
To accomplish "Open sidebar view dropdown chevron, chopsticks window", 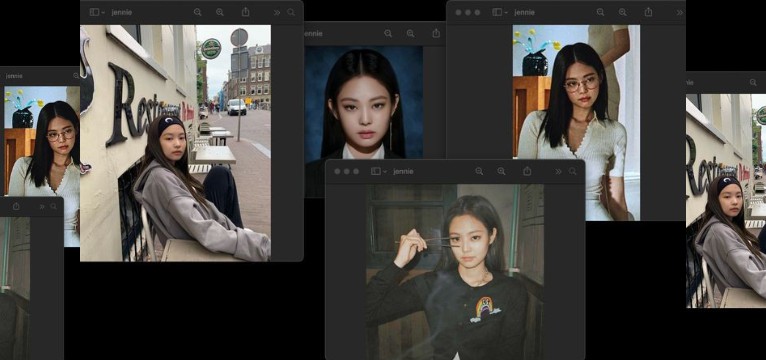I will point(384,171).
